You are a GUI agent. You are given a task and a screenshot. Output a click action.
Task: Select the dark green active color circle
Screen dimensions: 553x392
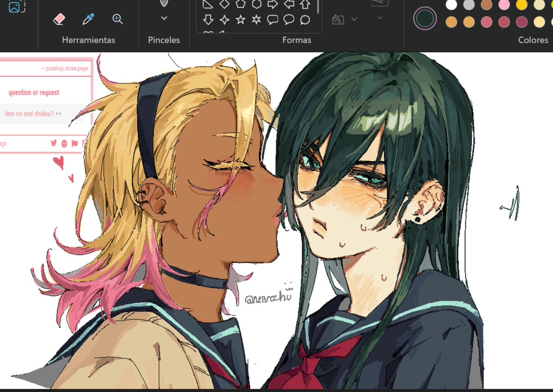pyautogui.click(x=425, y=19)
